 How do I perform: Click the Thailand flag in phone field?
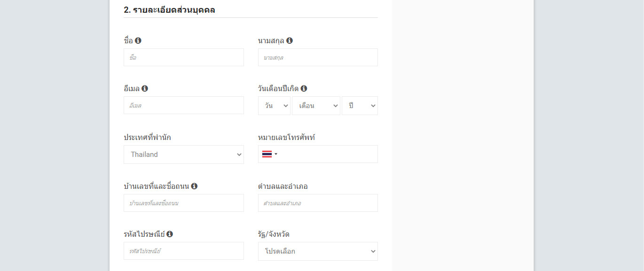(x=267, y=154)
